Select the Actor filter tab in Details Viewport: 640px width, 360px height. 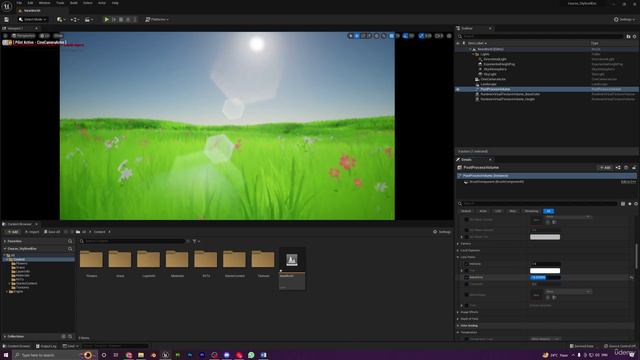click(x=483, y=211)
